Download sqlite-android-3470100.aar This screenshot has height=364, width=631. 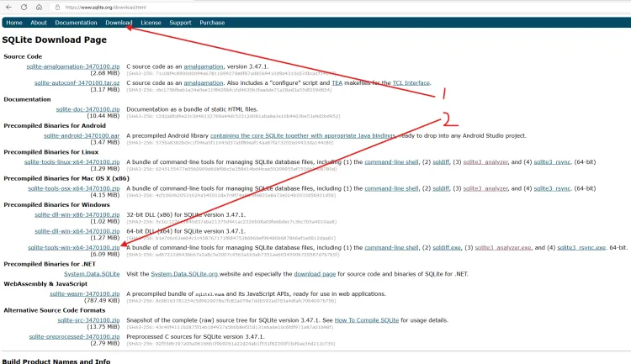click(82, 135)
